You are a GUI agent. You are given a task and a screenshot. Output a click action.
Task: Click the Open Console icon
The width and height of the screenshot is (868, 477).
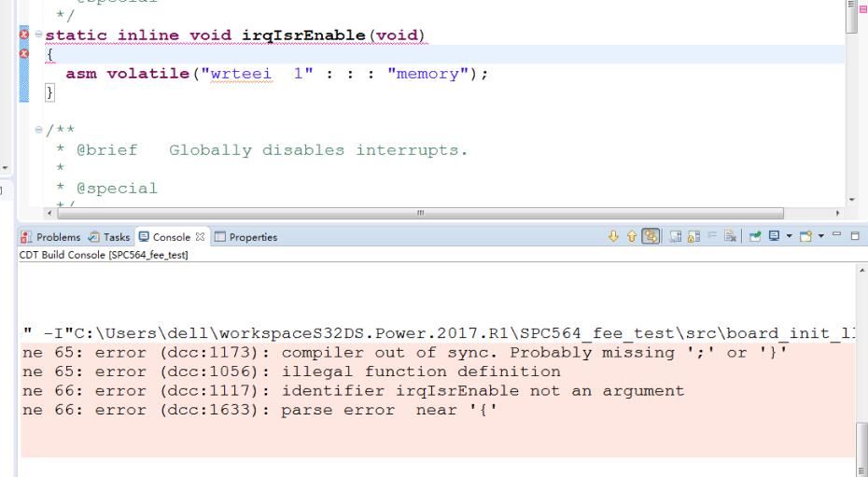click(806, 236)
